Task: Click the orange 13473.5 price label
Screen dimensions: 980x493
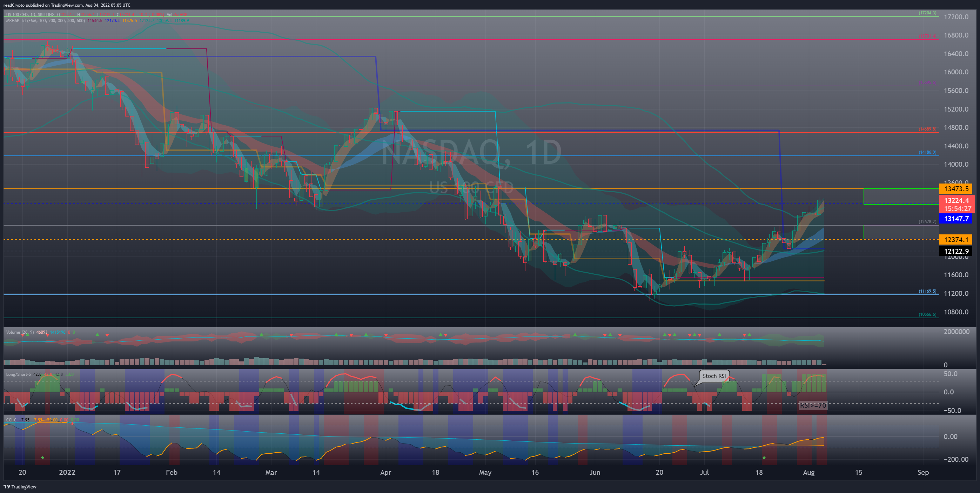Action: pos(956,189)
